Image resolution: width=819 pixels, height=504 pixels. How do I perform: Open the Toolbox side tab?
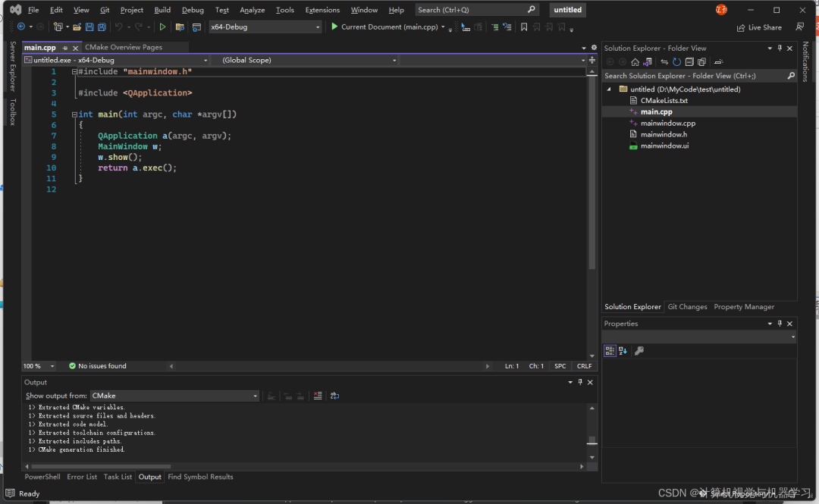(13, 111)
